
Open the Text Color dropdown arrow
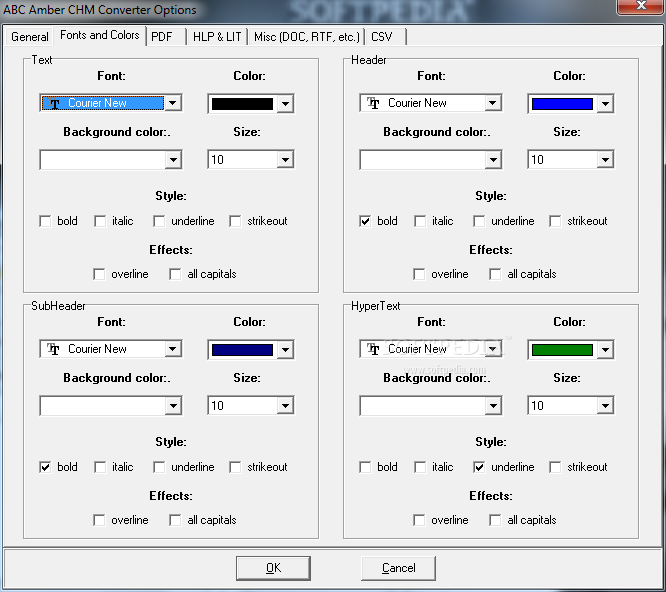(x=285, y=104)
